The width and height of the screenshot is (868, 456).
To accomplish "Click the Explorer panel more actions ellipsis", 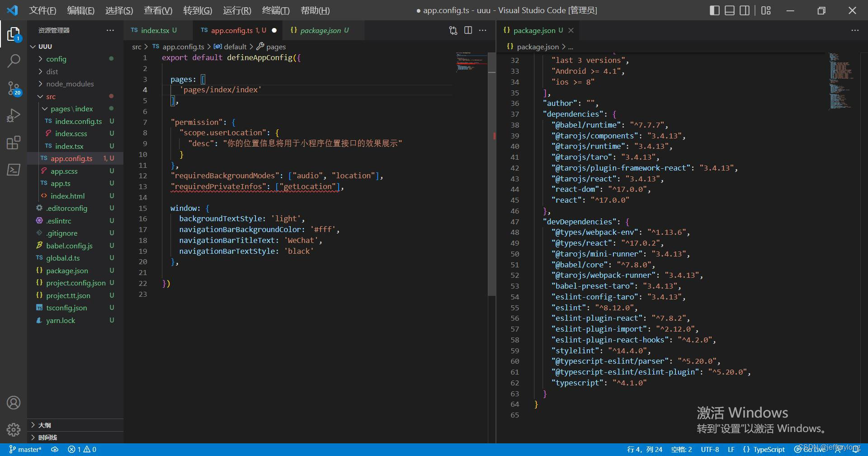I will pos(110,30).
